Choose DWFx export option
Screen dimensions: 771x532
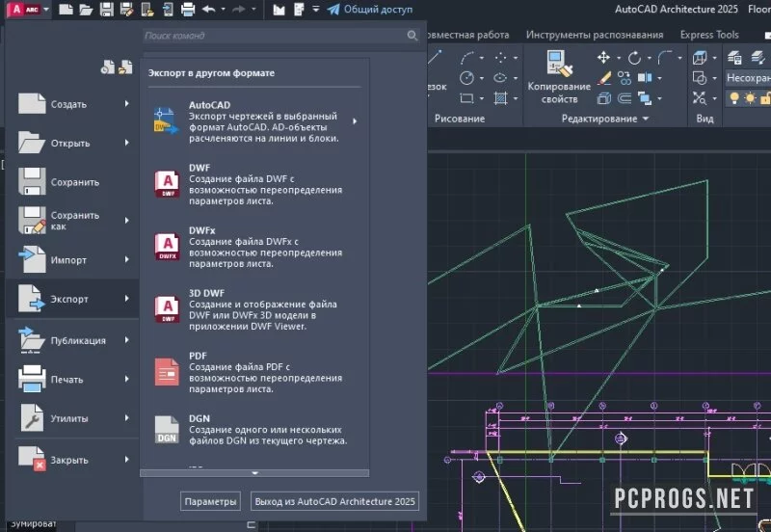[254, 247]
